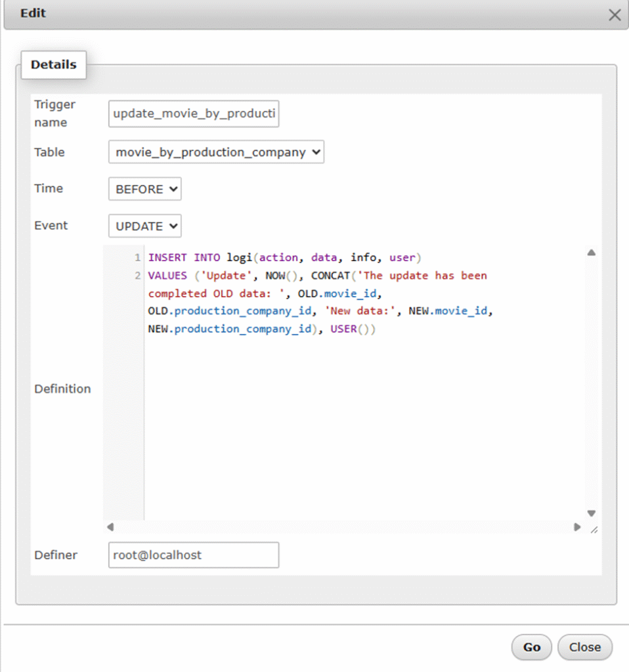Click the 'USER' function in the code
The width and height of the screenshot is (629, 672).
pyautogui.click(x=343, y=329)
